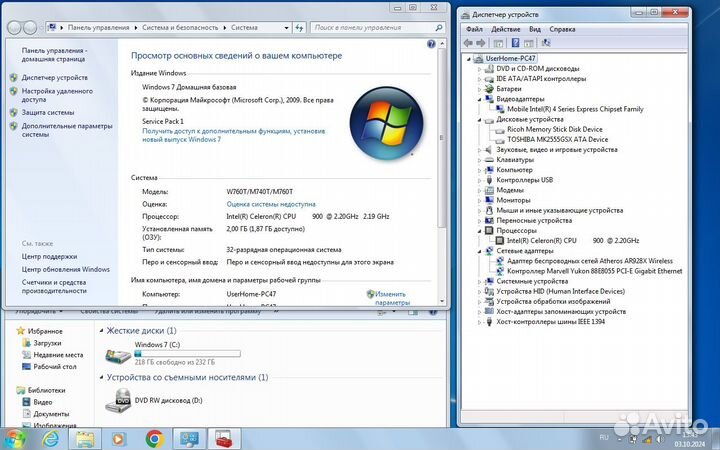The width and height of the screenshot is (720, 450).
Task: Click the C: drive free space bar
Action: tap(187, 354)
